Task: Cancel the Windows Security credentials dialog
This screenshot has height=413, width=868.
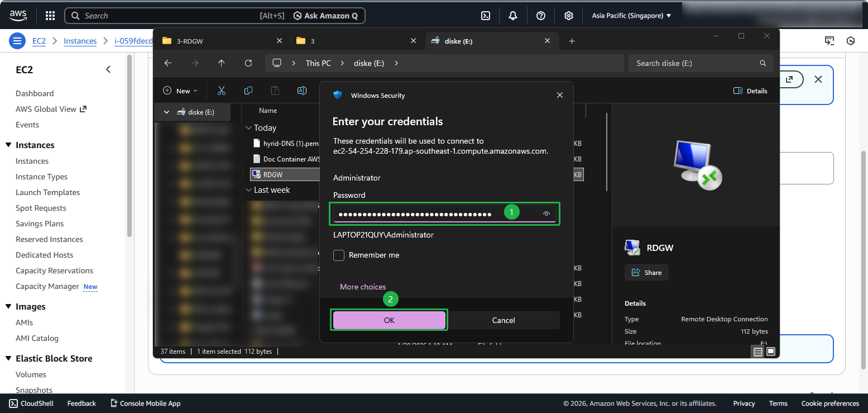Action: 503,320
